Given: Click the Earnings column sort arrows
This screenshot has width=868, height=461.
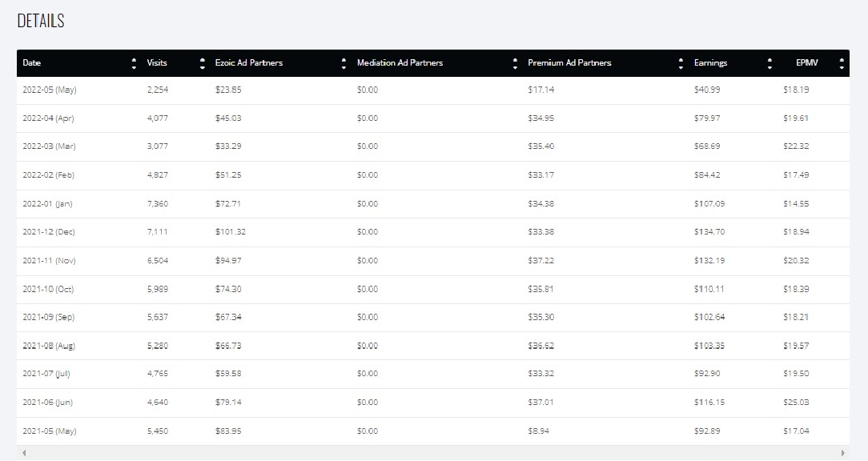Looking at the screenshot, I should (x=770, y=63).
